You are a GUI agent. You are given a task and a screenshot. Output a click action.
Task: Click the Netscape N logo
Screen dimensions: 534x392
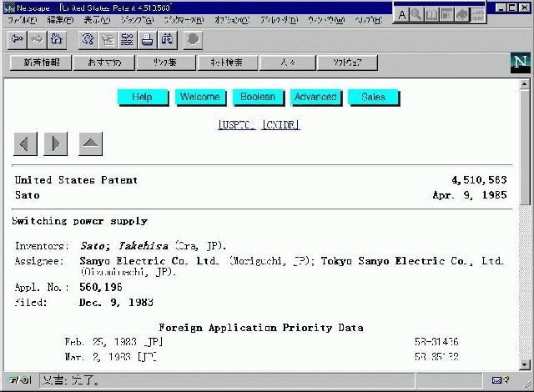point(520,63)
